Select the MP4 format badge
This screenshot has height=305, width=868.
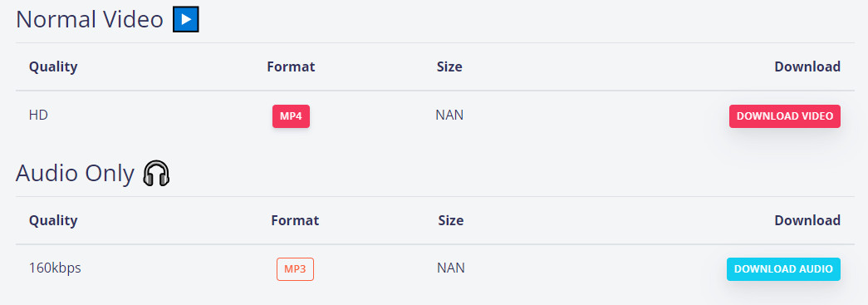pyautogui.click(x=292, y=116)
